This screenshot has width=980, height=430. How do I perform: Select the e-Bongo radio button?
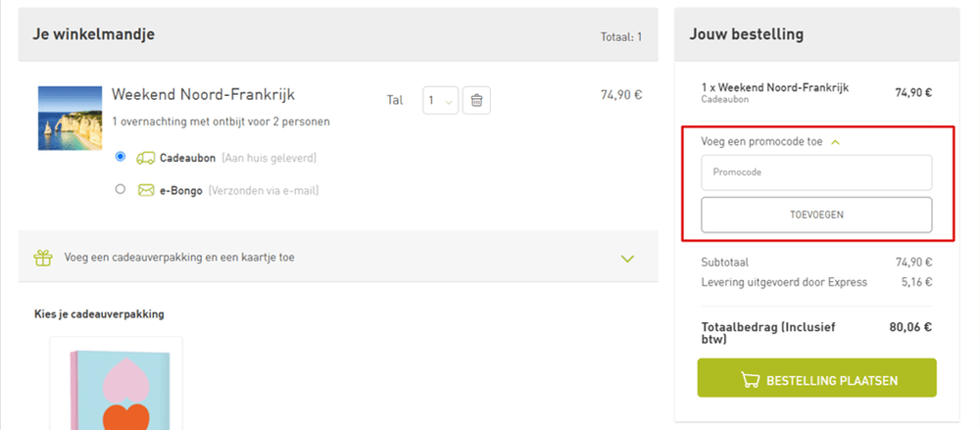pos(121,189)
